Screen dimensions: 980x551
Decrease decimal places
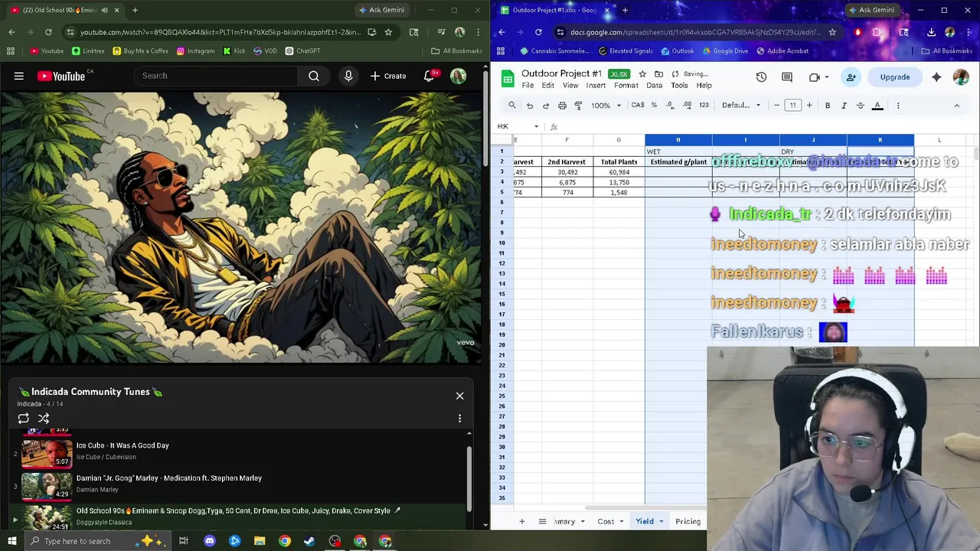tap(671, 106)
